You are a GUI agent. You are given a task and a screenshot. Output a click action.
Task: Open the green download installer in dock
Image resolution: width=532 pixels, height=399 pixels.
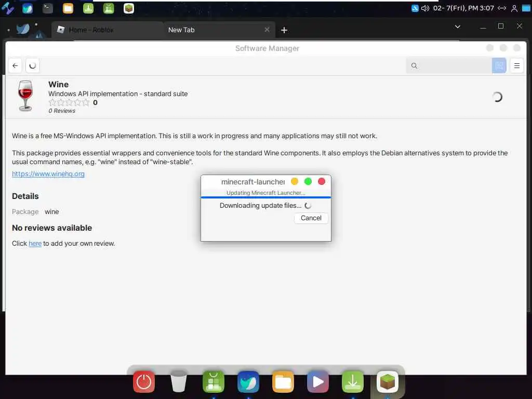click(x=353, y=382)
